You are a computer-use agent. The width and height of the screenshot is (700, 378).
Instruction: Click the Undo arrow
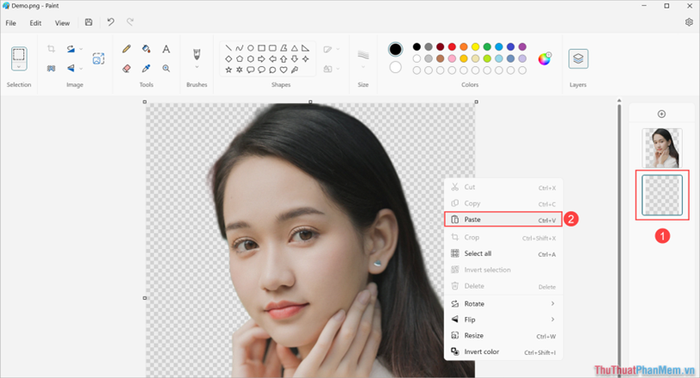click(x=110, y=22)
